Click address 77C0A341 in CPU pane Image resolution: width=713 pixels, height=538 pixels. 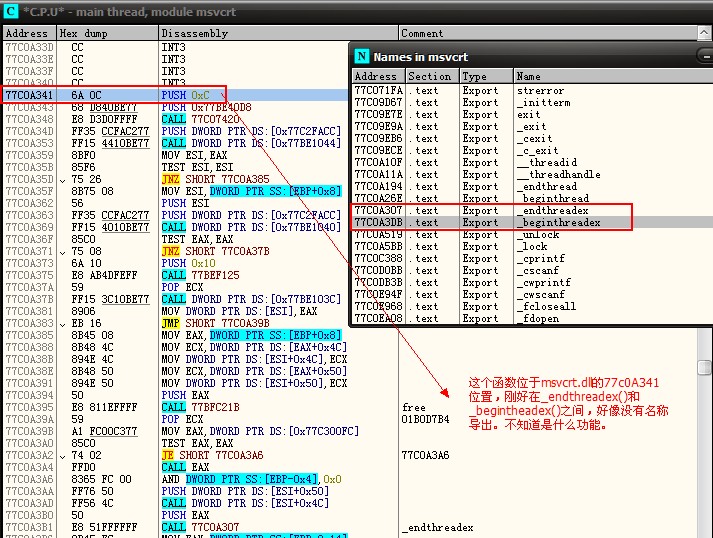pyautogui.click(x=29, y=95)
